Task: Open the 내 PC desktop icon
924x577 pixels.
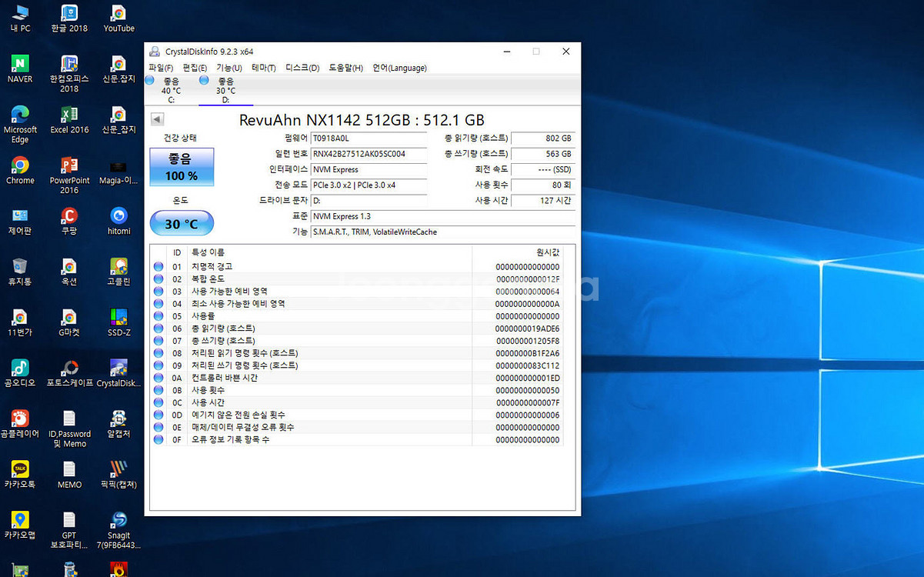Action: [x=21, y=18]
